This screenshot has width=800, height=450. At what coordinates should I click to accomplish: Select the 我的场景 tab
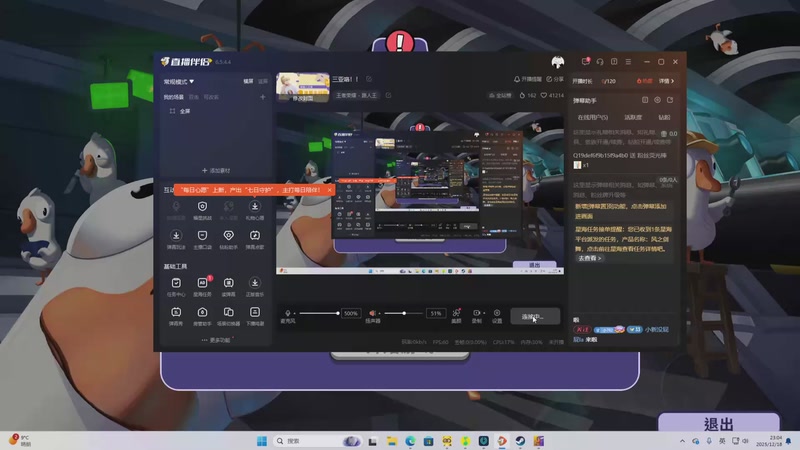173,97
